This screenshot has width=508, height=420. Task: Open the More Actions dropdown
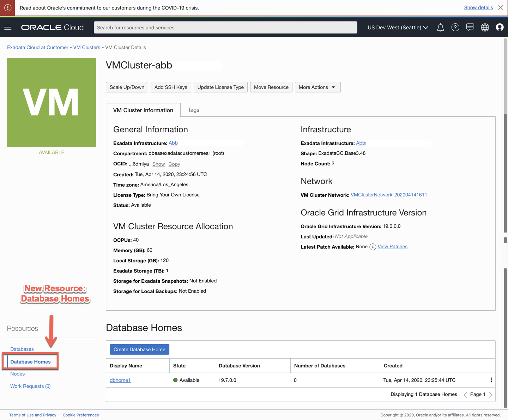coord(317,87)
